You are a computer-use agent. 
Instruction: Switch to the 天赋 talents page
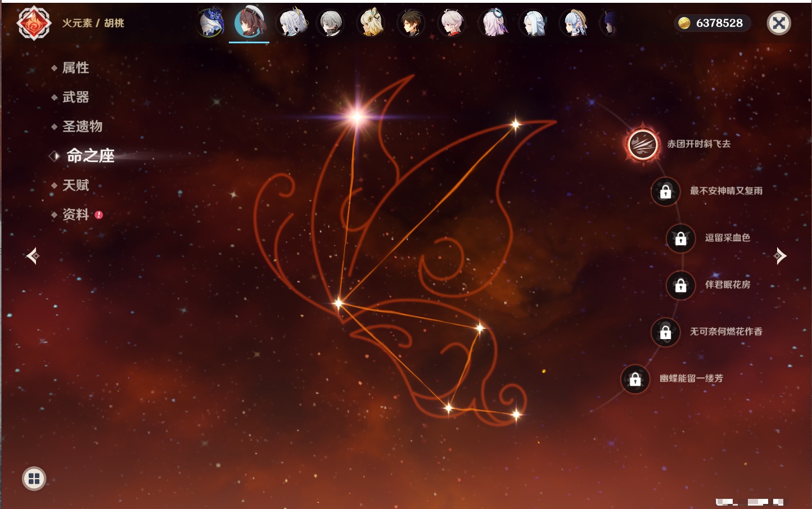point(75,185)
